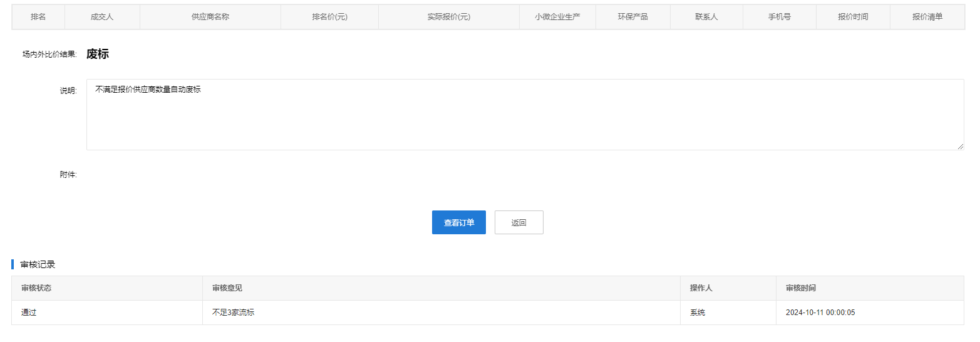Click the 排名 column header
Viewport: 980px width, 342px height.
click(x=38, y=17)
